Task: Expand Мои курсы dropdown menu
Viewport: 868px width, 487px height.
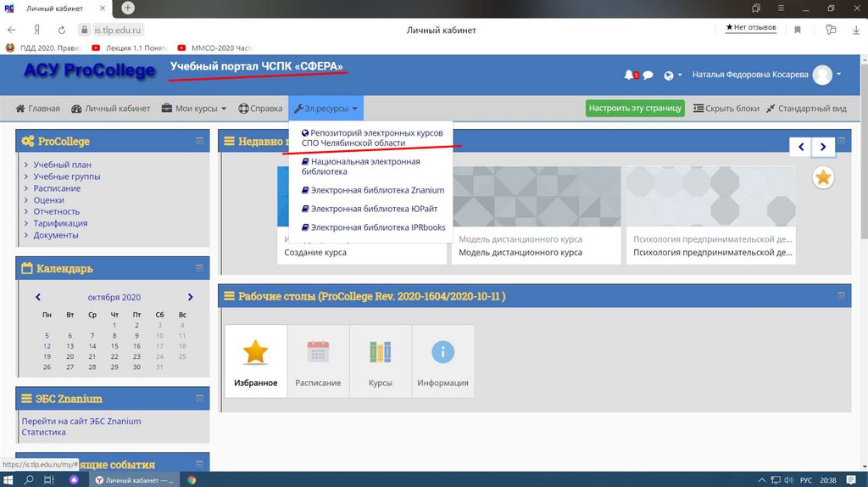Action: pos(194,109)
